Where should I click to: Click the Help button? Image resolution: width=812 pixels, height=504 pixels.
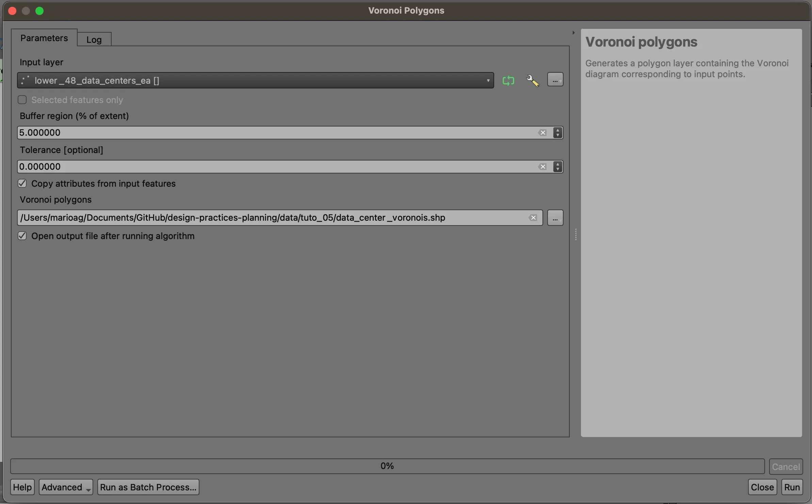pyautogui.click(x=21, y=487)
